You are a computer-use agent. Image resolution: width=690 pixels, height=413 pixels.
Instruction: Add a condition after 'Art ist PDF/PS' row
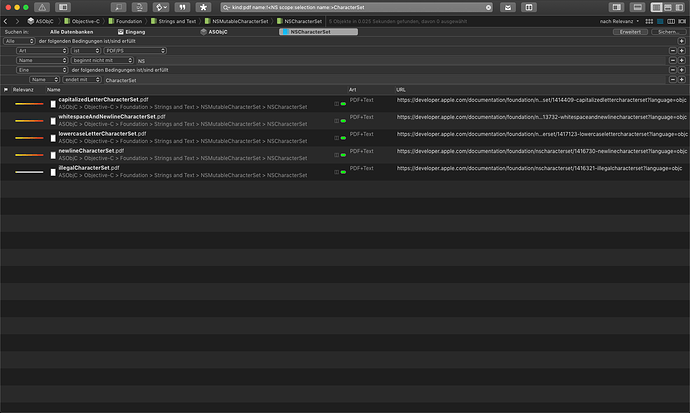click(681, 51)
